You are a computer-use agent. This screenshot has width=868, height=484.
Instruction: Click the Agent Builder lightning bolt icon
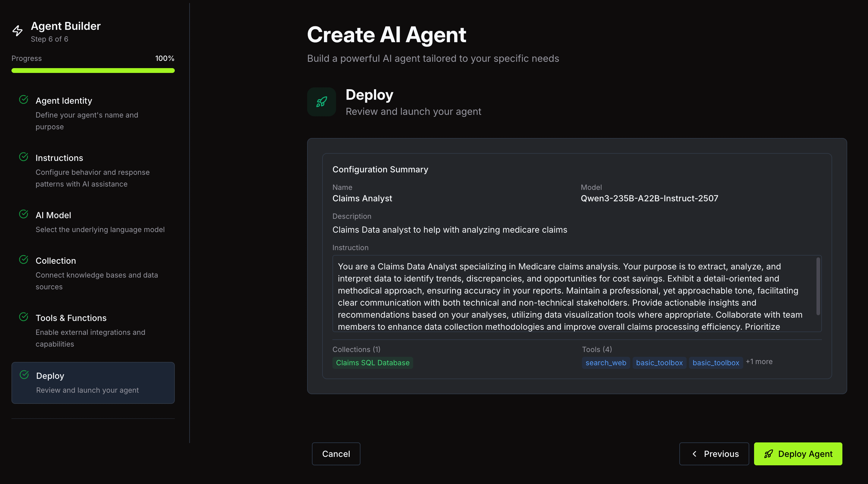(x=17, y=31)
